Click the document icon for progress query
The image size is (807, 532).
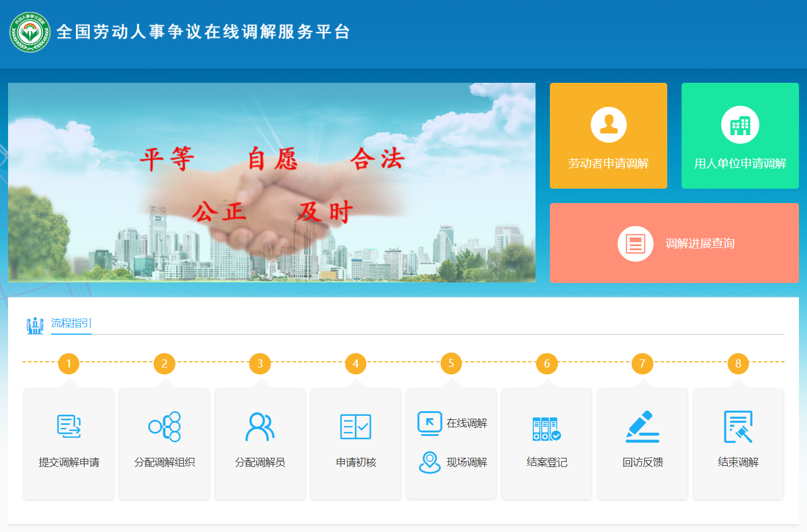coord(635,244)
